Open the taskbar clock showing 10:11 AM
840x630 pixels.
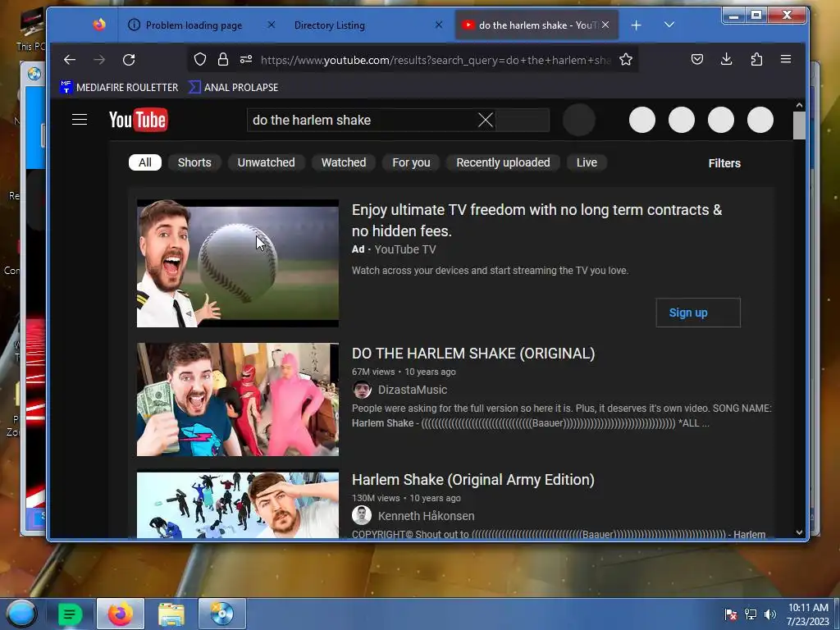tap(808, 614)
